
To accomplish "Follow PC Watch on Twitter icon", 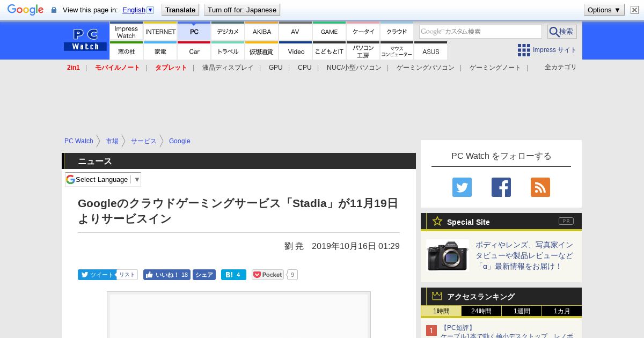I will click(462, 187).
